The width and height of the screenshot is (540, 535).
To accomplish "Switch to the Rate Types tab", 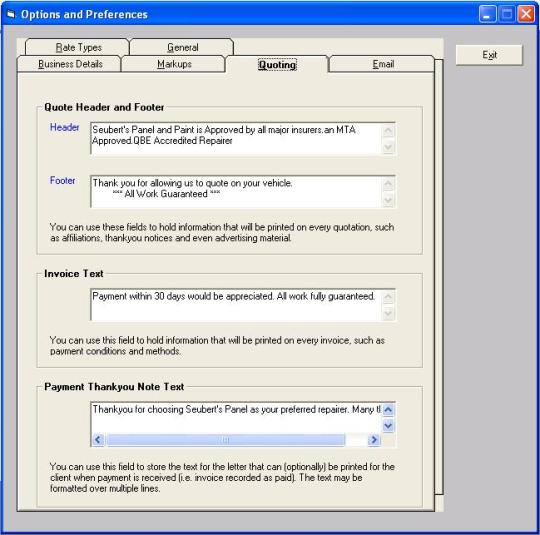I will click(x=78, y=47).
